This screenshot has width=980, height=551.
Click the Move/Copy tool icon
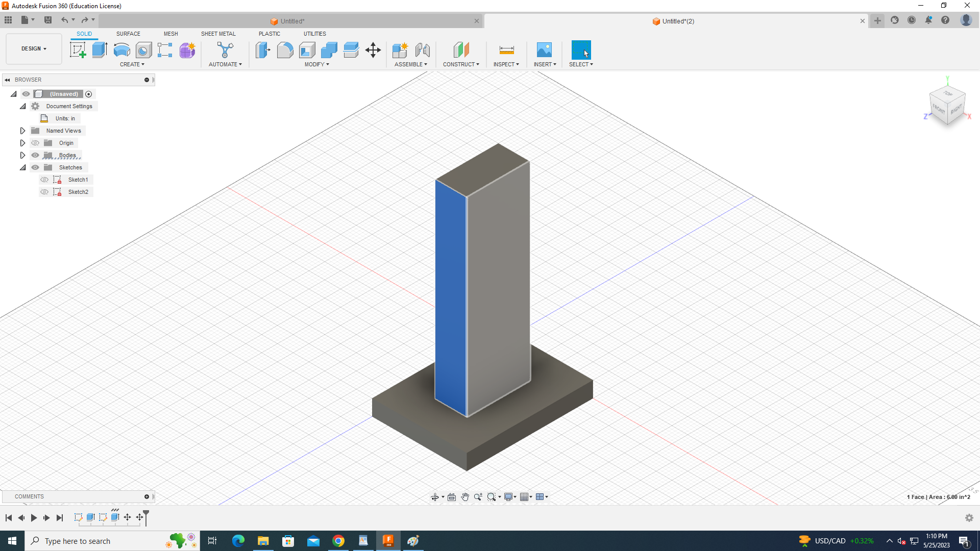click(x=373, y=50)
